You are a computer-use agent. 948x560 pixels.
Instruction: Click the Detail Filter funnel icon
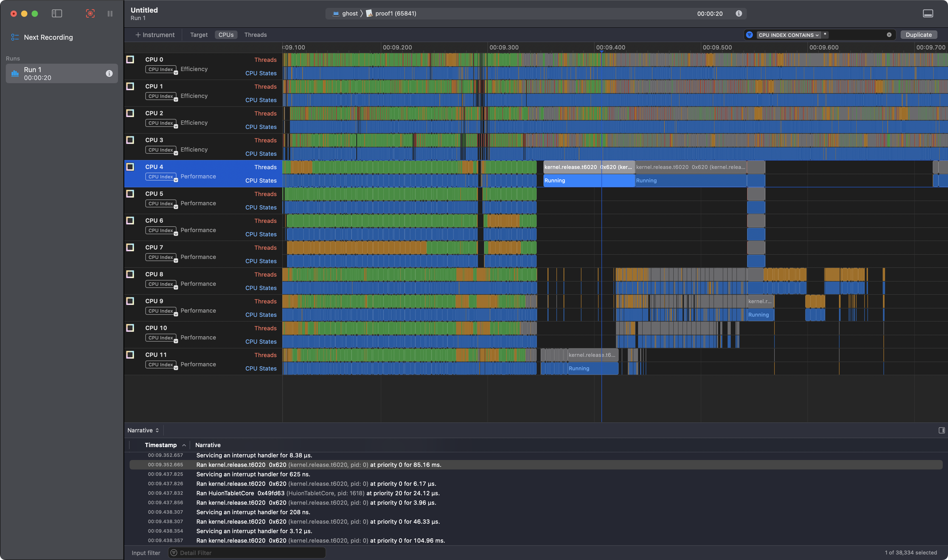(x=174, y=553)
